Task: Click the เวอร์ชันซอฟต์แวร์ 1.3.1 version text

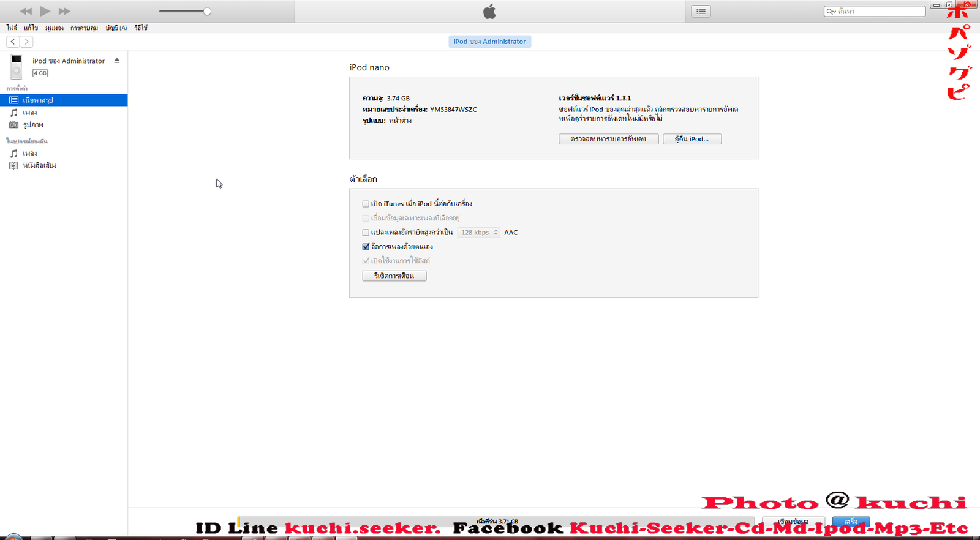Action: coord(595,98)
